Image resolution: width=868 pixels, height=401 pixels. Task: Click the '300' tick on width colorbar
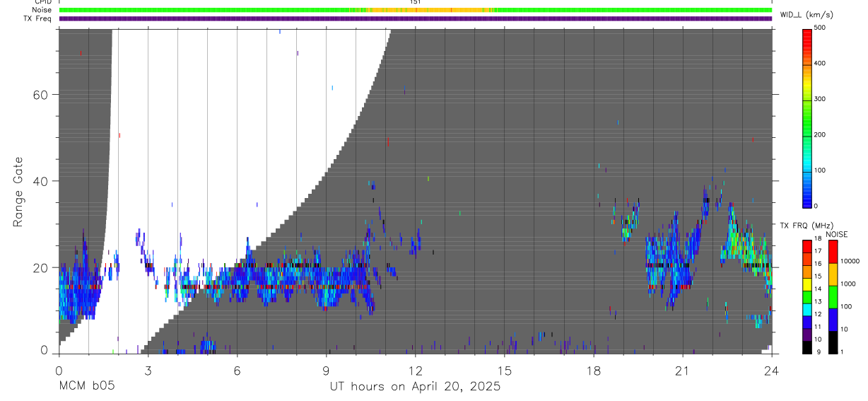tap(820, 99)
